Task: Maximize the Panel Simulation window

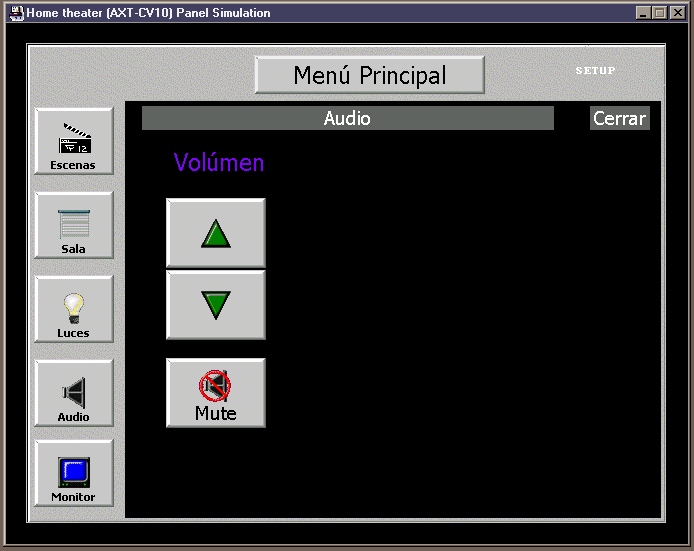Action: coord(659,13)
